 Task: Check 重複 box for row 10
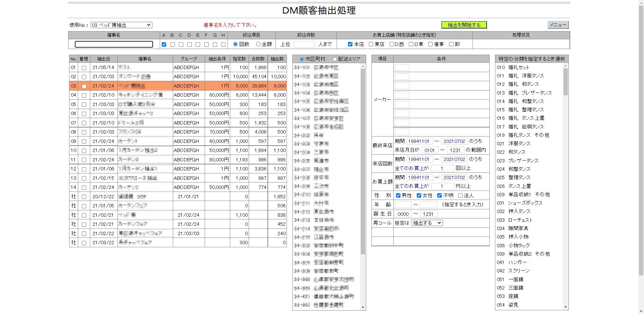click(84, 151)
